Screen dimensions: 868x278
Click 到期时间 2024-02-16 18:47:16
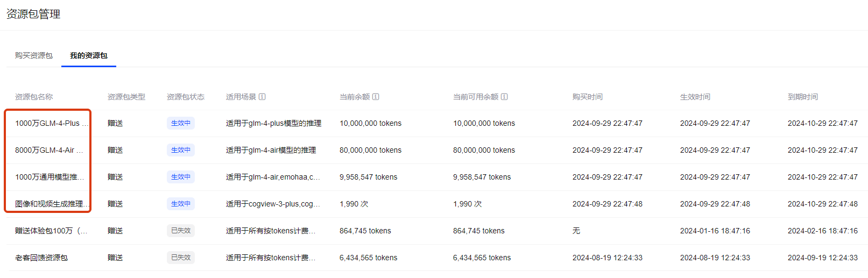823,231
